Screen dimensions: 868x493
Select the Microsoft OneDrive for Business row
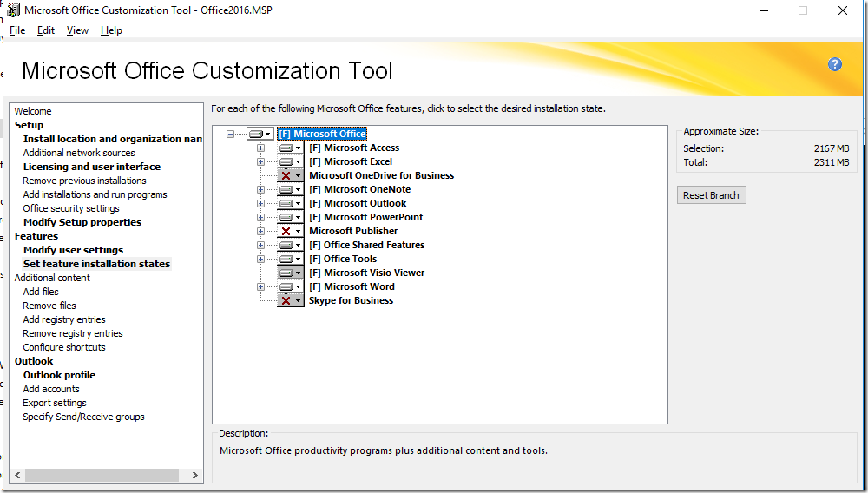pyautogui.click(x=381, y=175)
